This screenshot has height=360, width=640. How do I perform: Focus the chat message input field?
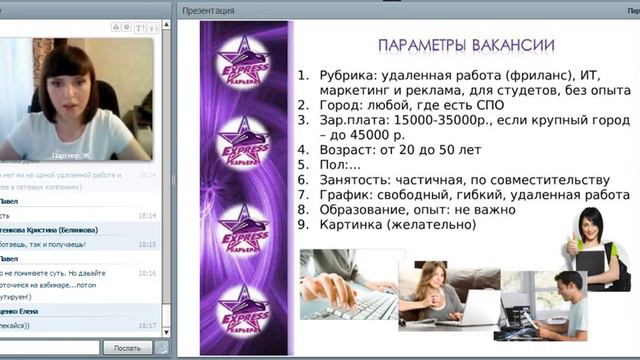49,348
